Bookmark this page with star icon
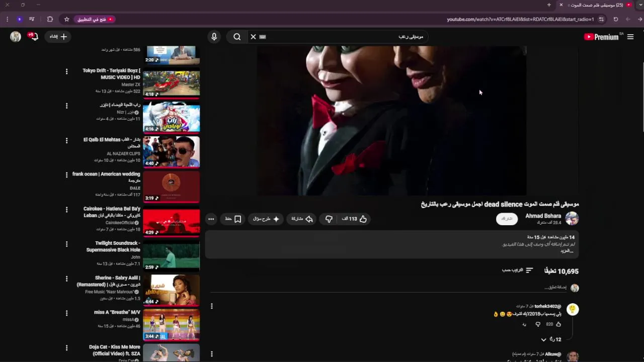Screen dimensions: 644x362 (x=66, y=19)
